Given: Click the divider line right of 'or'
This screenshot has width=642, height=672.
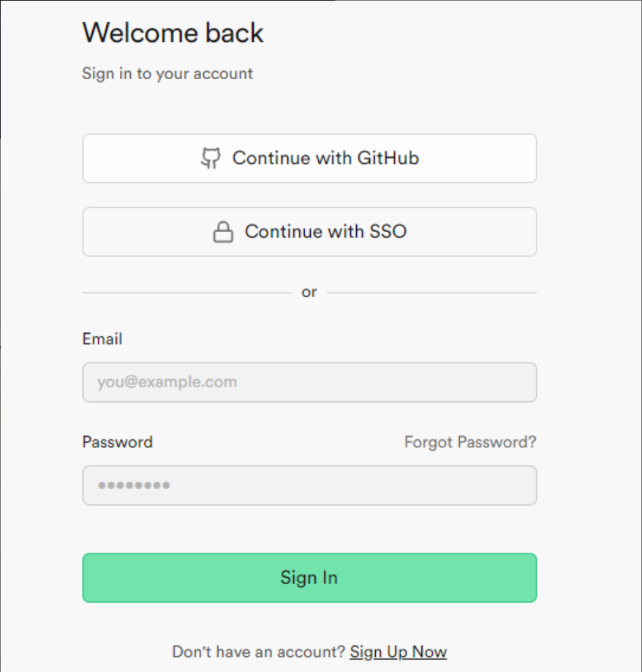Looking at the screenshot, I should (x=431, y=293).
